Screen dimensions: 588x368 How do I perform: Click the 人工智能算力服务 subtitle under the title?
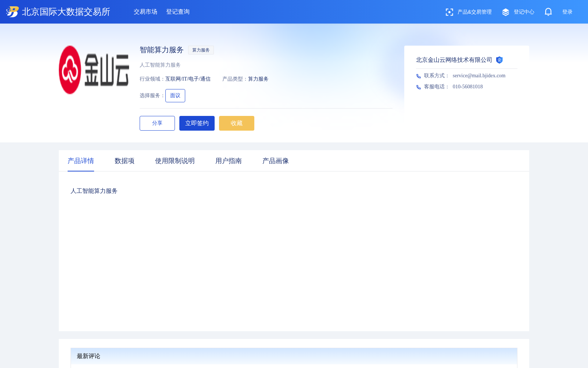point(160,65)
